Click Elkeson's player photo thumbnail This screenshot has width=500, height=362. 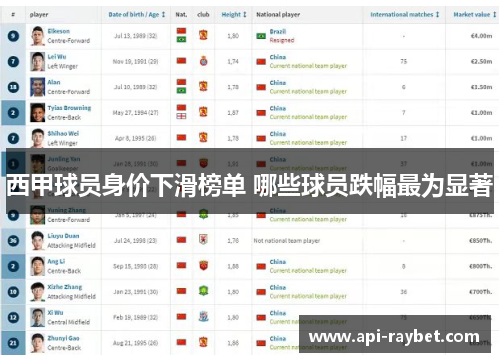38,36
